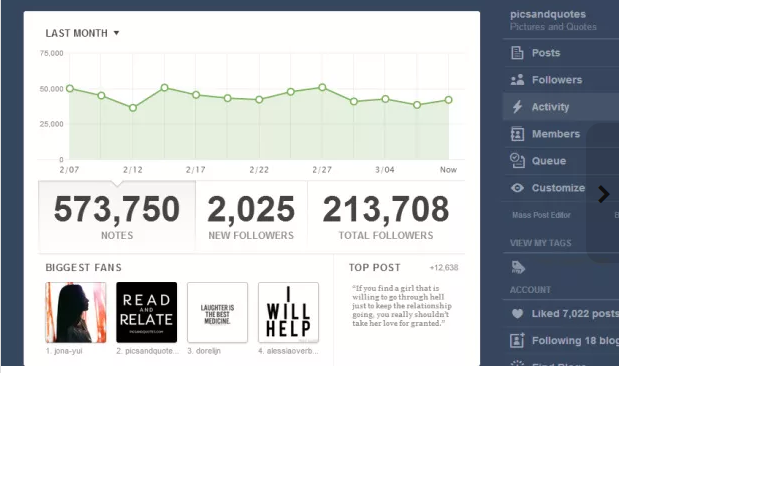Click the chart data point at 2/27
Viewport: 768px width, 480px height.
pyautogui.click(x=322, y=88)
